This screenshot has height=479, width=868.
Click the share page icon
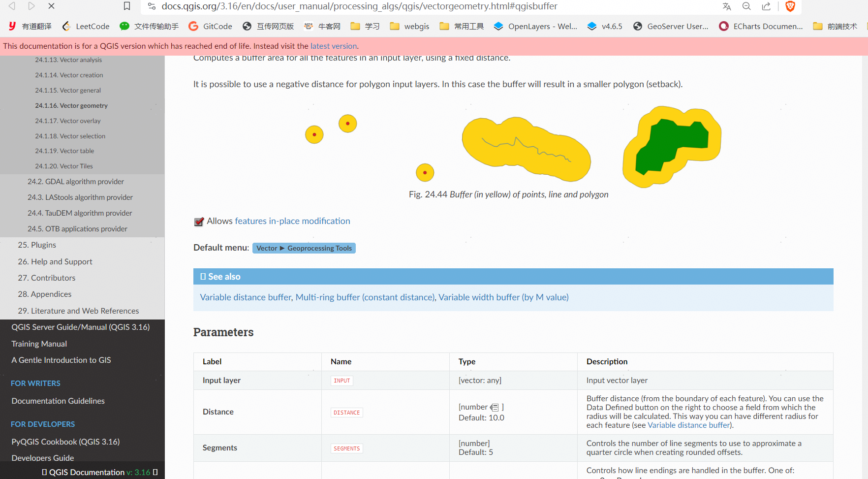(x=766, y=6)
